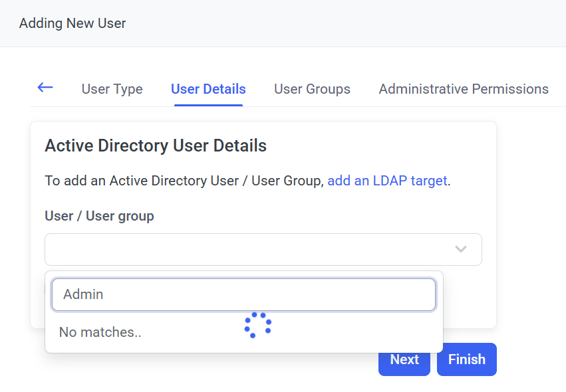Switch to the User Type tab
The width and height of the screenshot is (566, 392).
click(x=112, y=89)
